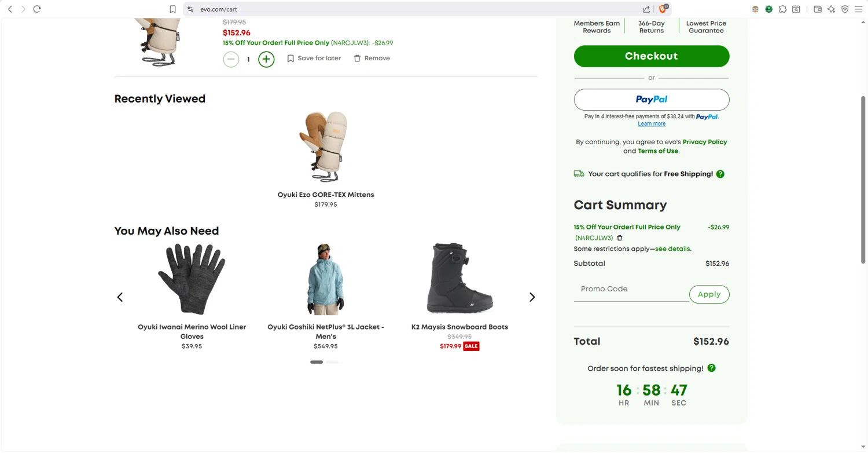The height and width of the screenshot is (453, 868).
Task: Open the K2 Maysis Snowboard Boots thumbnail
Action: click(459, 279)
